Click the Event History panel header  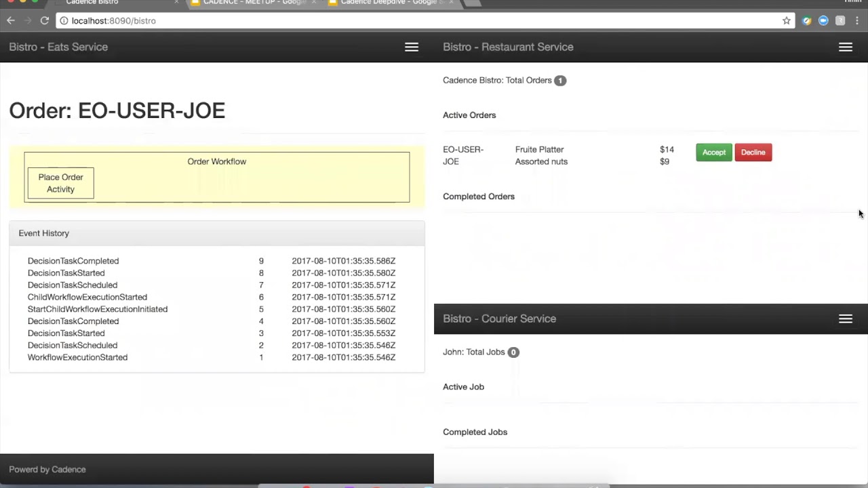click(217, 233)
